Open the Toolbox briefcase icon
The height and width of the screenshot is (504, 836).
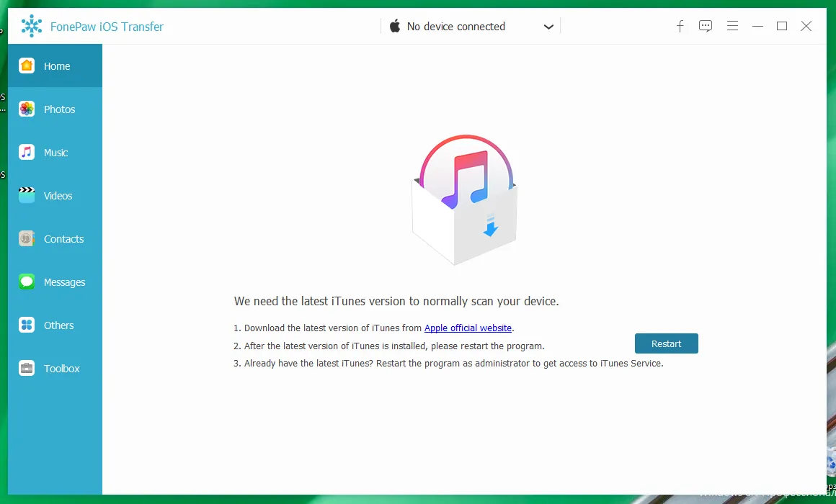click(27, 368)
